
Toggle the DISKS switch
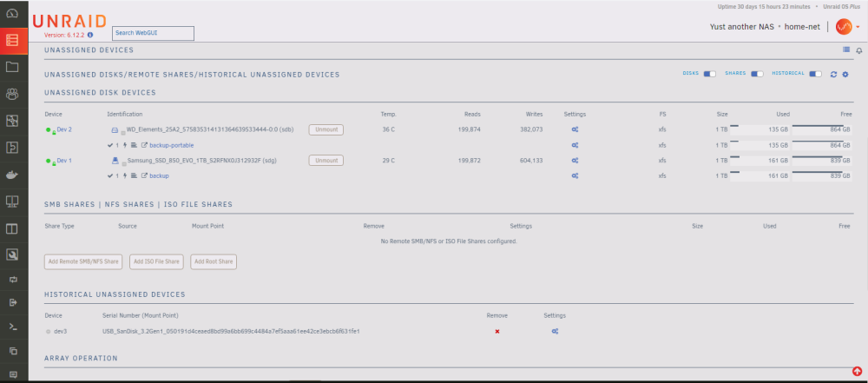710,75
